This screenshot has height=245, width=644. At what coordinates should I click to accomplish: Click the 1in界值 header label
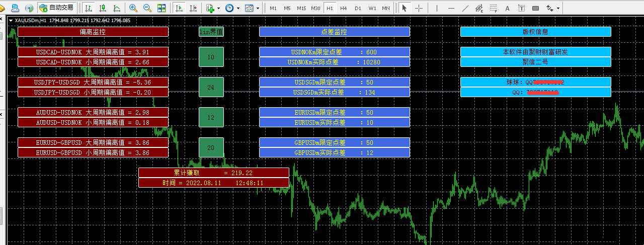point(211,32)
